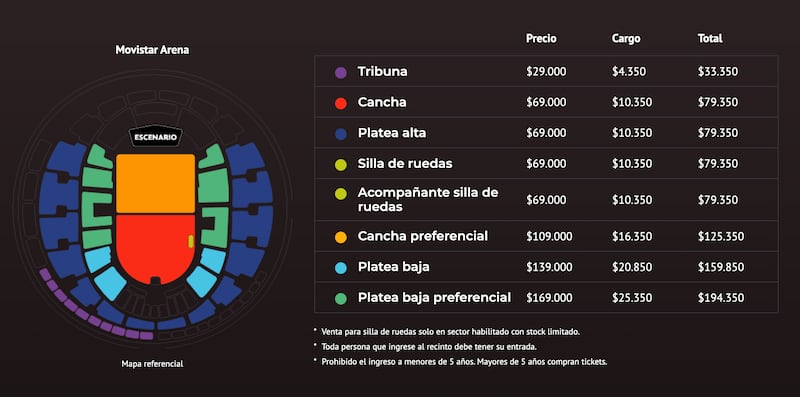
Task: Click the yellow wheelchair area on the map
Action: (x=191, y=242)
